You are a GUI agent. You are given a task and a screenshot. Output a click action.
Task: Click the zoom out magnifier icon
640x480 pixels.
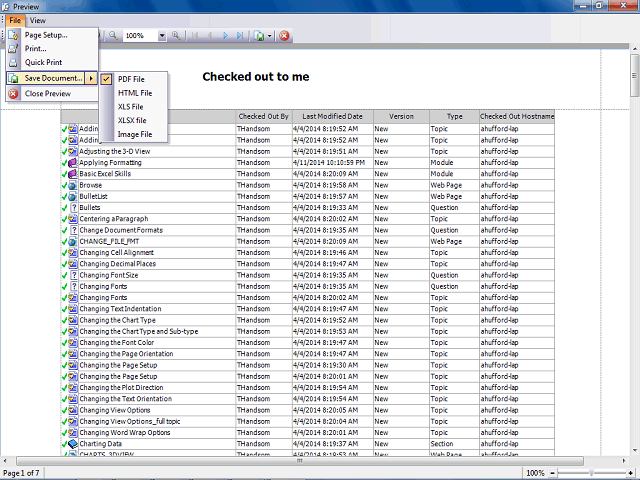click(113, 36)
